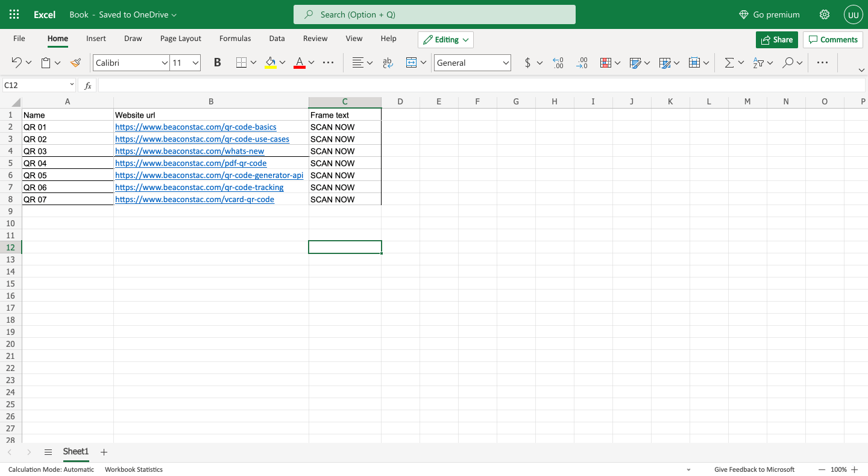868x476 pixels.
Task: Switch to the Formulas ribbon tab
Action: tap(235, 38)
